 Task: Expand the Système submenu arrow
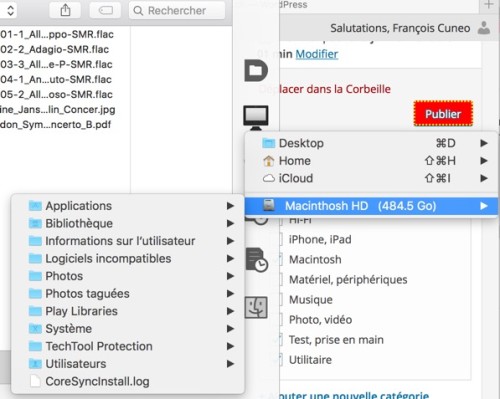pos(230,329)
